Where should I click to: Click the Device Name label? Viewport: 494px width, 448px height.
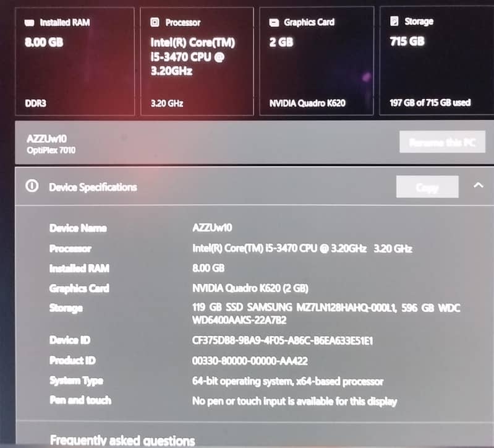click(x=78, y=228)
